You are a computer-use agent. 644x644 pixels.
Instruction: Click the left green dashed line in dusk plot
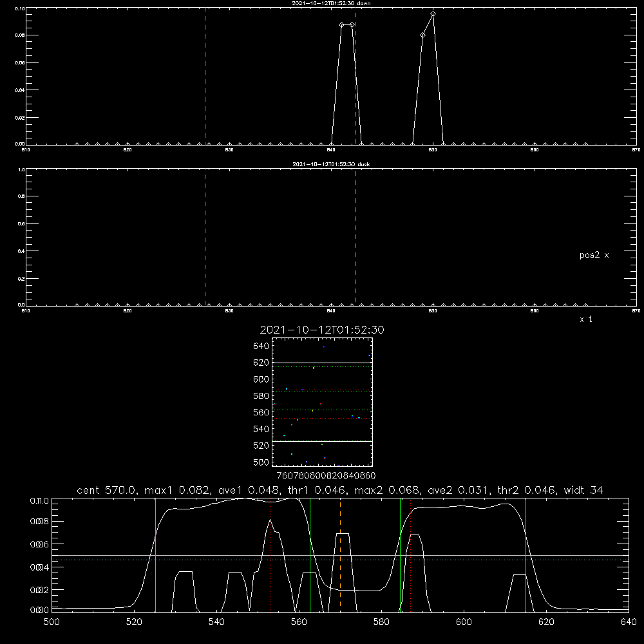[x=205, y=237]
